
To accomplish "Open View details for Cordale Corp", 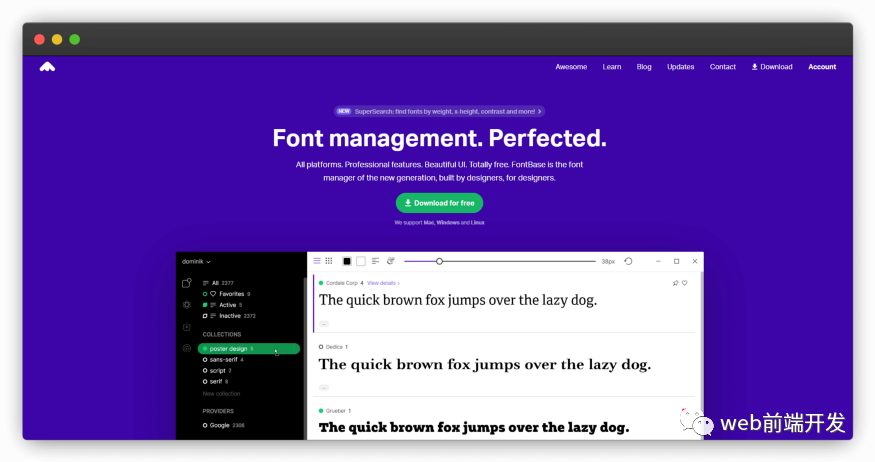I will pyautogui.click(x=383, y=283).
